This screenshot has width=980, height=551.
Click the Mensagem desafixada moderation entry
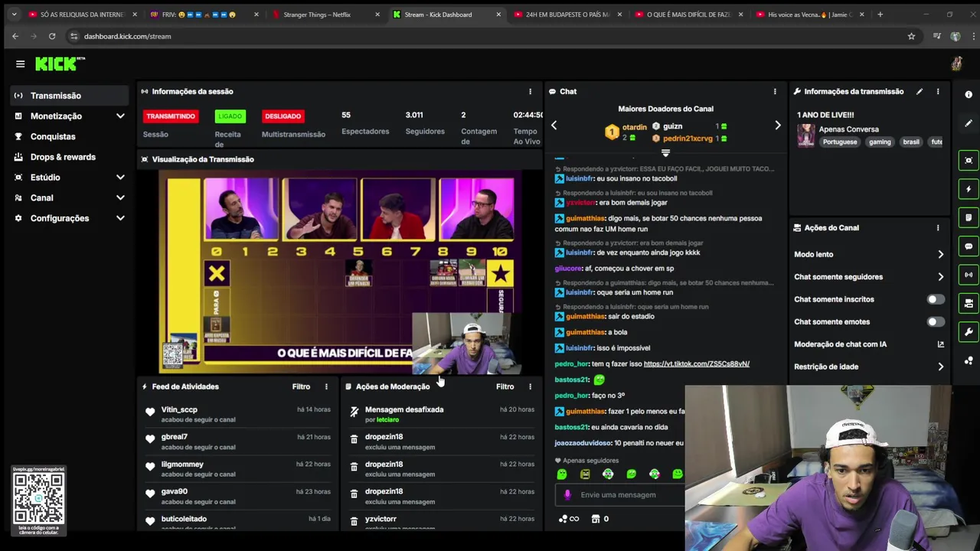442,415
